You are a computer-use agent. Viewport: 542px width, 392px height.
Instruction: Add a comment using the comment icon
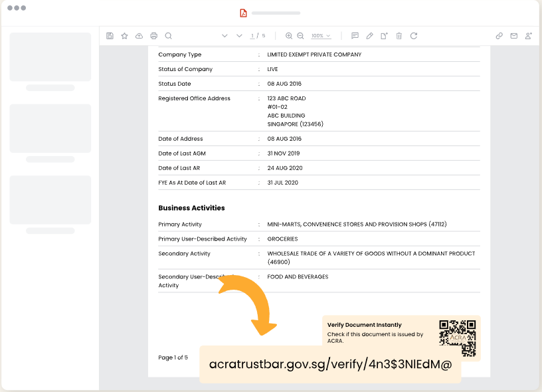coord(355,36)
